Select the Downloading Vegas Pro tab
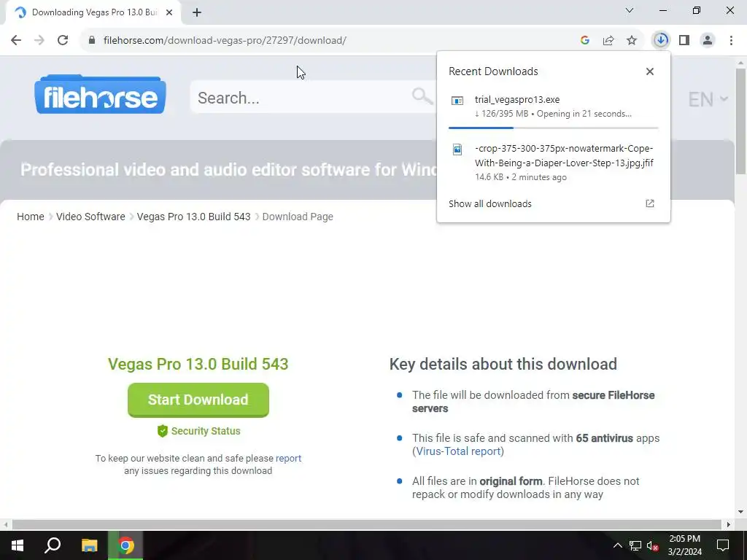Screen dimensions: 747x560 point(93,12)
